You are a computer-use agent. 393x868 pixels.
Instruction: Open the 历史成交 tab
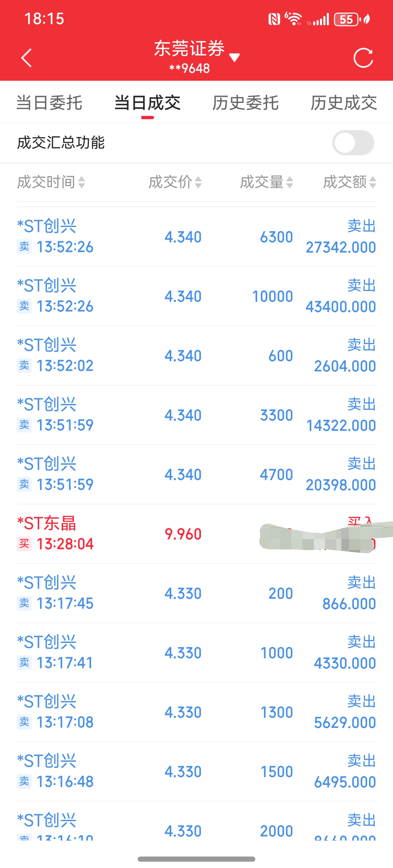tap(344, 103)
